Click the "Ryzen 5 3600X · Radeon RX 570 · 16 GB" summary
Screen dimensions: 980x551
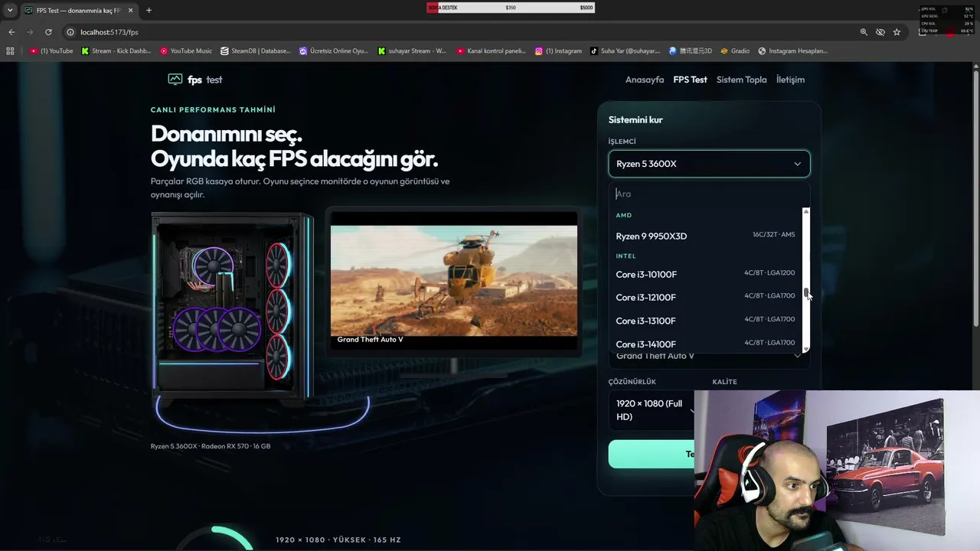tap(211, 446)
